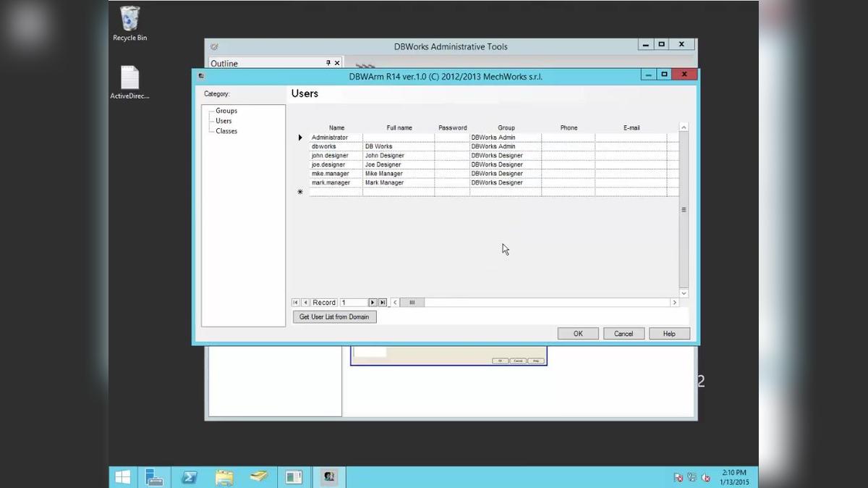Click the Full name column header

pyautogui.click(x=399, y=127)
